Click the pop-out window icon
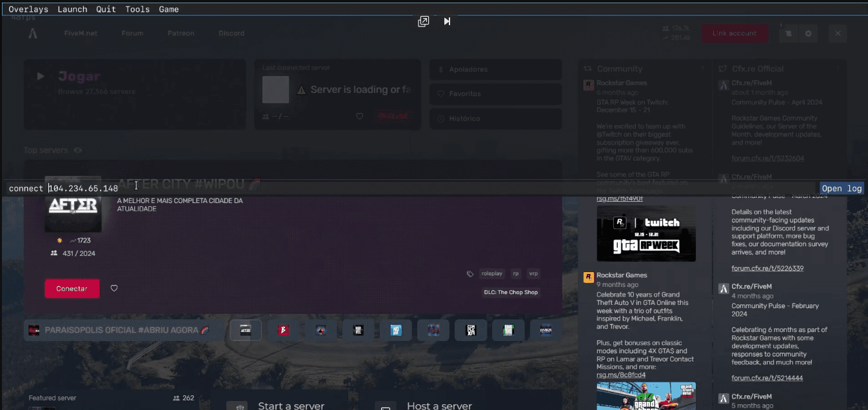Image resolution: width=868 pixels, height=410 pixels. pos(424,21)
